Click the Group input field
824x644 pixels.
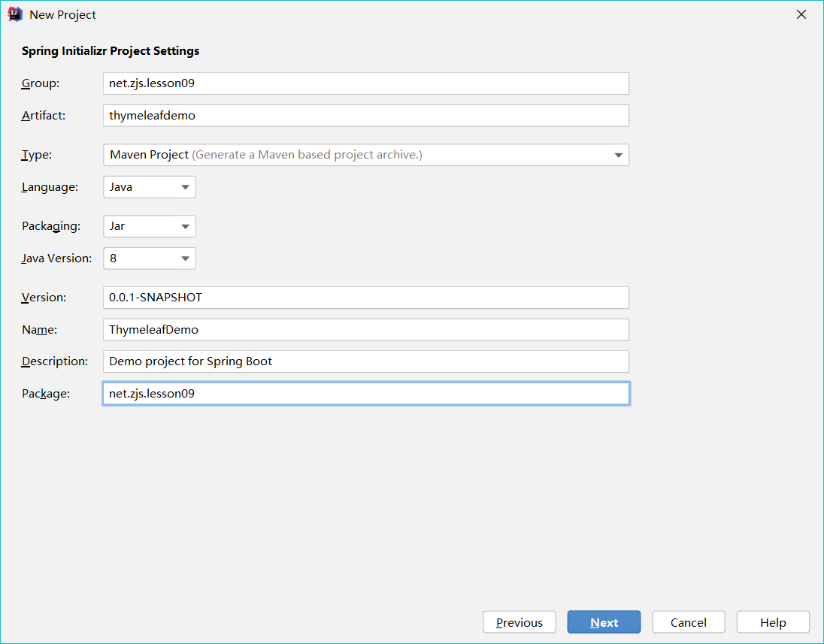tap(365, 83)
